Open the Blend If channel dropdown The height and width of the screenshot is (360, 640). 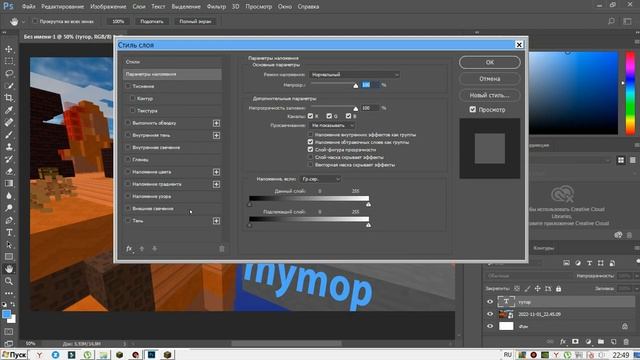pos(320,179)
